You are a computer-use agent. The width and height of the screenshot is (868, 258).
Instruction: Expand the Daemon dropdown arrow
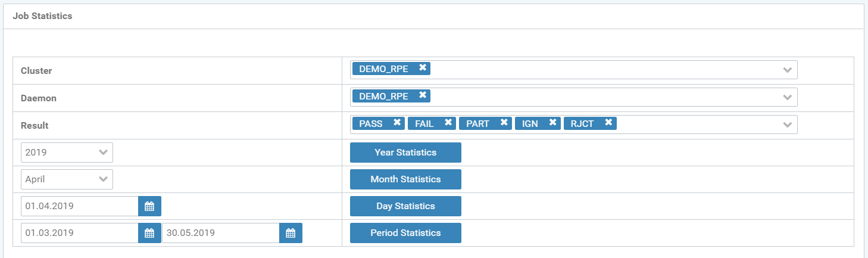(787, 98)
